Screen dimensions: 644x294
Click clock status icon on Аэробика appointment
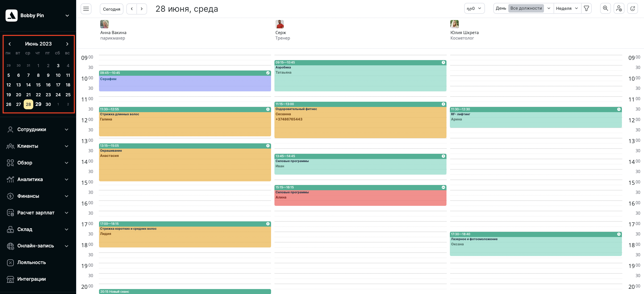pyautogui.click(x=443, y=62)
